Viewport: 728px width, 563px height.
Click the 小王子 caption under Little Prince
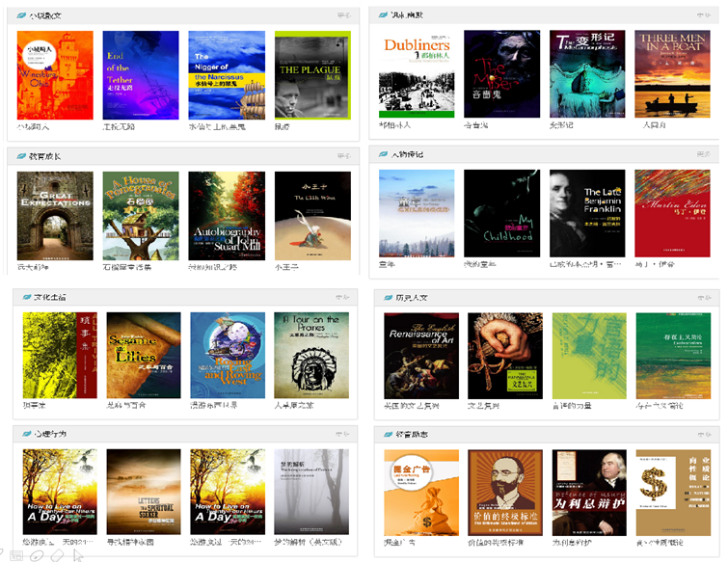pos(286,267)
